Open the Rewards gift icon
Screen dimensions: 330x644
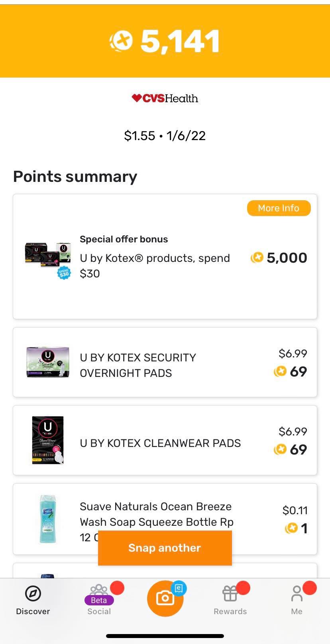click(x=230, y=594)
